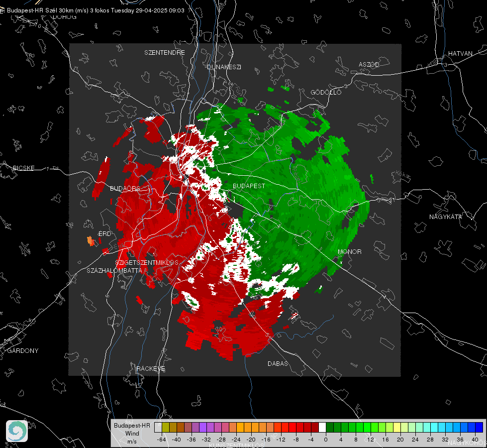
Task: Click the 0 legend value
Action: 326,440
